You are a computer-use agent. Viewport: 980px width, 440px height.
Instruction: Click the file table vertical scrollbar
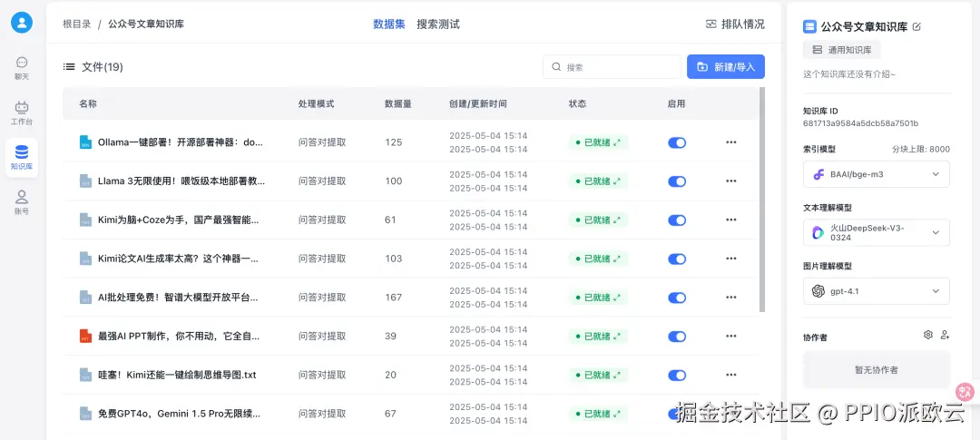coord(762,200)
